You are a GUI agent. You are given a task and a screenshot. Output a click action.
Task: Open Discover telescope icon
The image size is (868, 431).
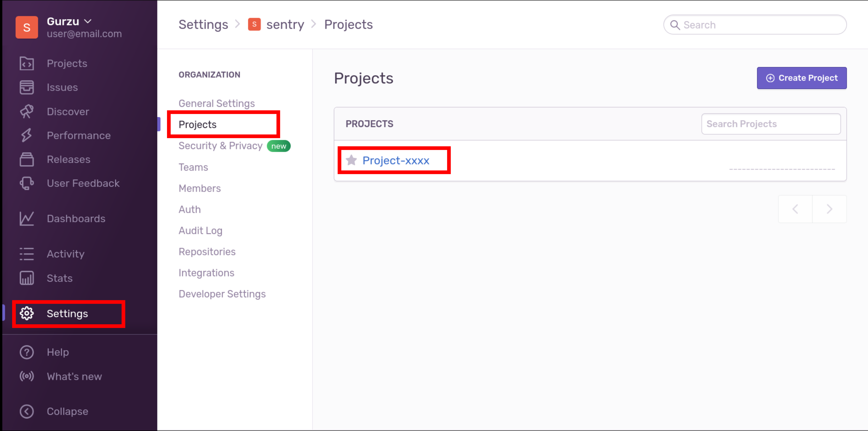pos(27,112)
